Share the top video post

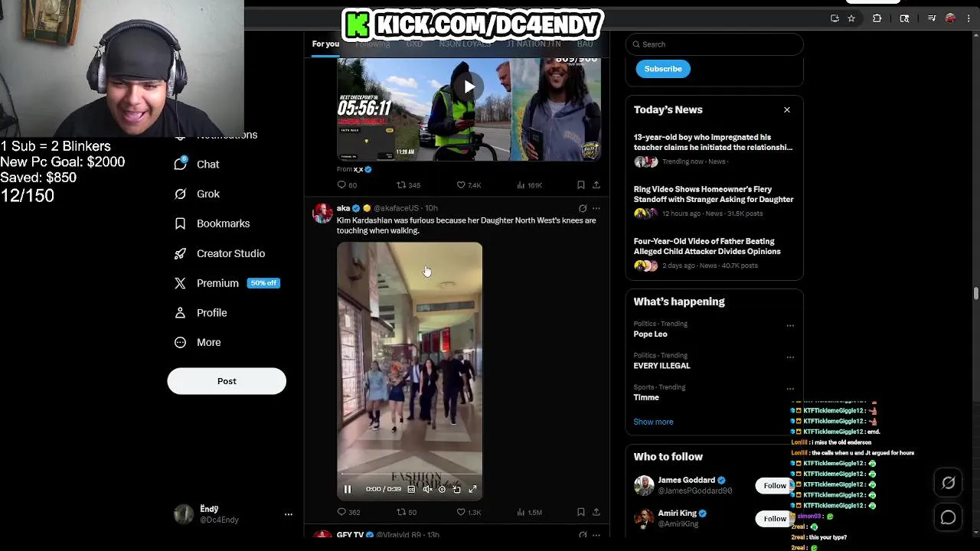pos(596,185)
